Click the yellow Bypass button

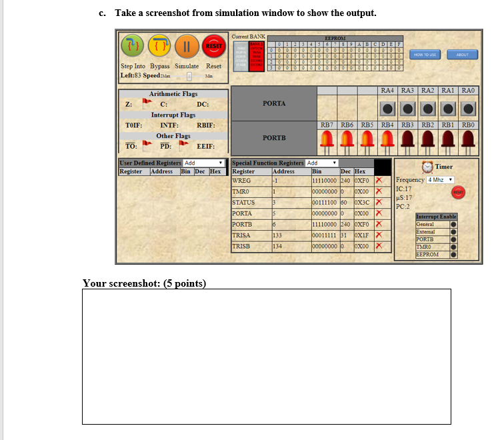click(x=159, y=46)
